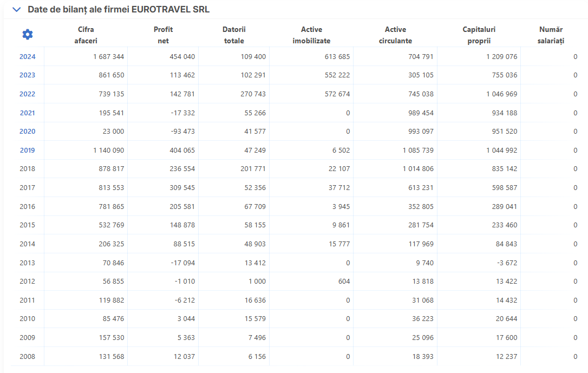Open the 2022 year link
This screenshot has height=373, width=588.
pos(28,94)
